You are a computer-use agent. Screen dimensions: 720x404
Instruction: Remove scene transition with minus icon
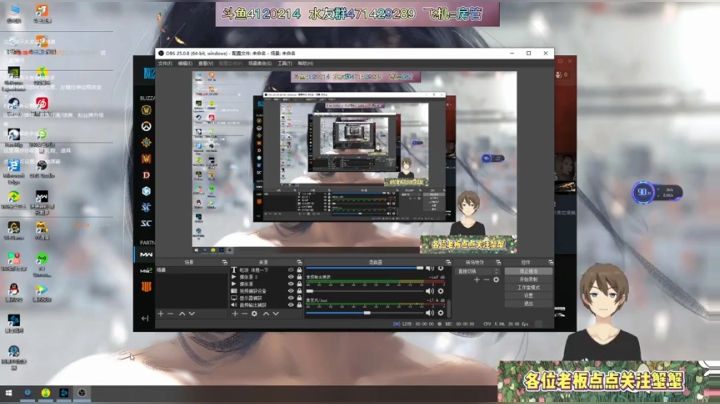(486, 280)
